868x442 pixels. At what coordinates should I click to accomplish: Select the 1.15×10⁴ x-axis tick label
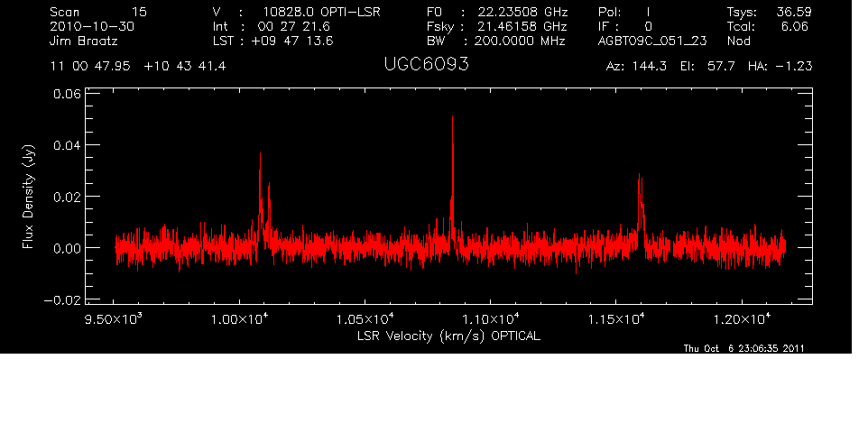[616, 319]
